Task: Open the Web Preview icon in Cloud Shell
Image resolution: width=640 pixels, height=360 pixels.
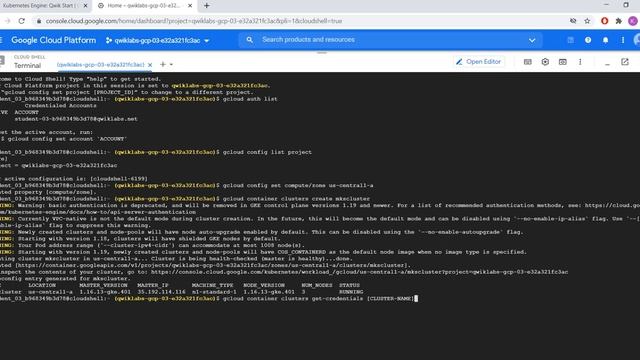Action: click(562, 62)
